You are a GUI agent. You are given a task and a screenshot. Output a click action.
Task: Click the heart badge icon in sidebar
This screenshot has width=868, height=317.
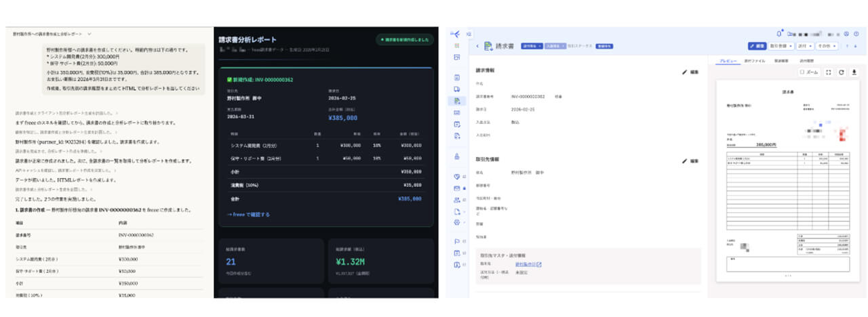click(457, 176)
